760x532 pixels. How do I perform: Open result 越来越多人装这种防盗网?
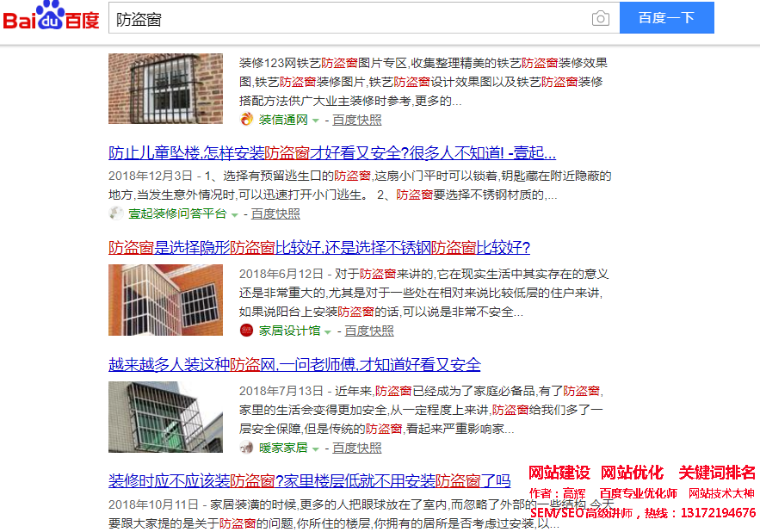click(294, 364)
